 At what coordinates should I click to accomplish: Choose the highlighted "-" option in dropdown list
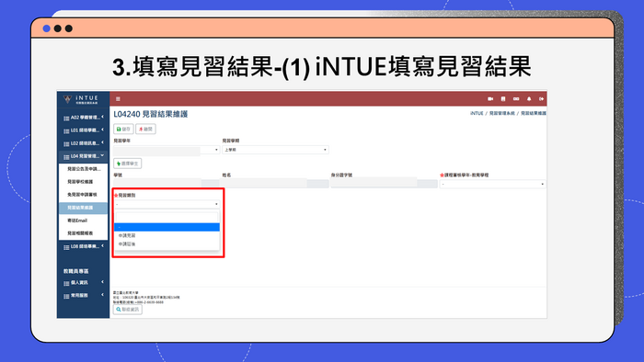[x=167, y=227]
